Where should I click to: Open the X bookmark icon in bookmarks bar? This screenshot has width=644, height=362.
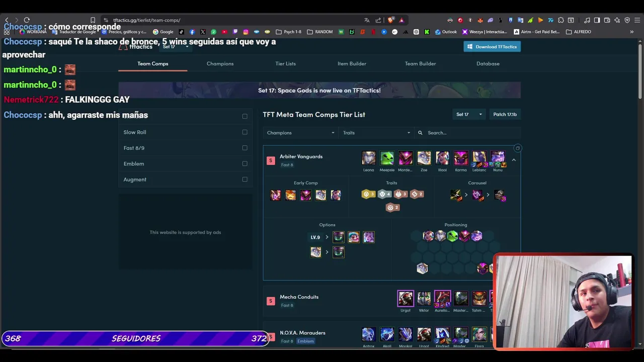pyautogui.click(x=203, y=32)
